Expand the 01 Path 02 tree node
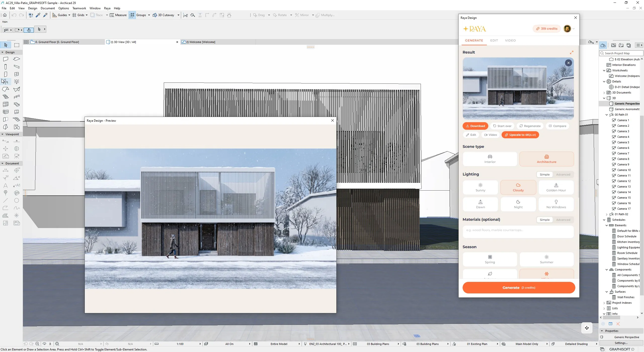Viewport: 644px width, 352px height. point(607,214)
